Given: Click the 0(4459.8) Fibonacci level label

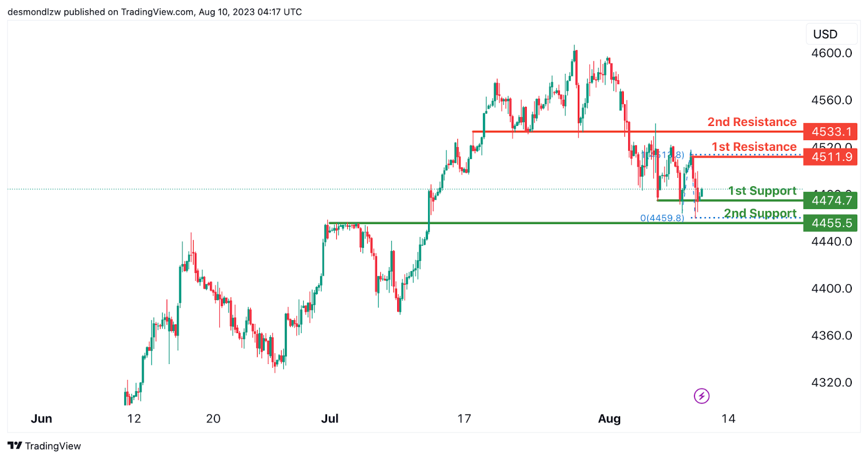Looking at the screenshot, I should 662,218.
